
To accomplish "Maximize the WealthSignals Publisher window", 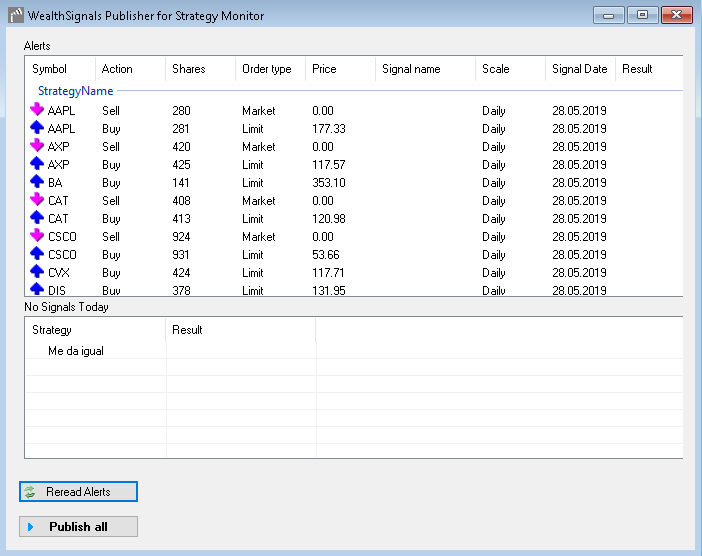I will click(x=641, y=15).
